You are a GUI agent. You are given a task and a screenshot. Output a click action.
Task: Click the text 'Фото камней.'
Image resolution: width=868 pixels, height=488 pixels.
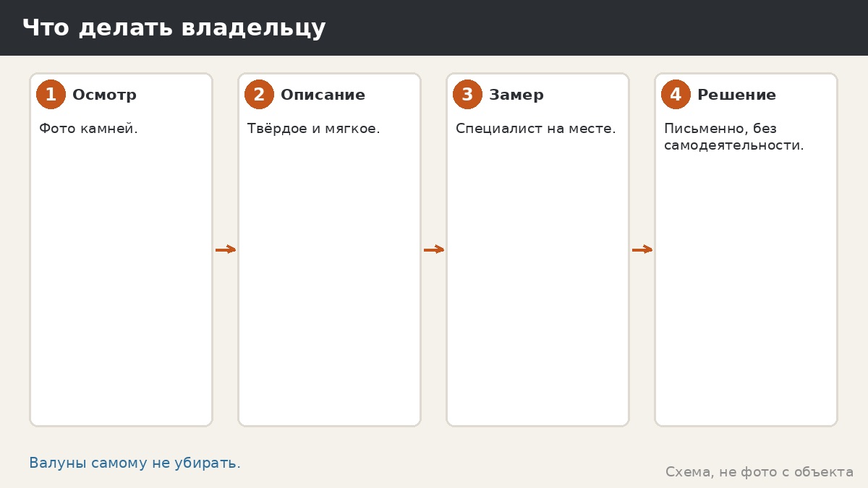click(x=88, y=129)
